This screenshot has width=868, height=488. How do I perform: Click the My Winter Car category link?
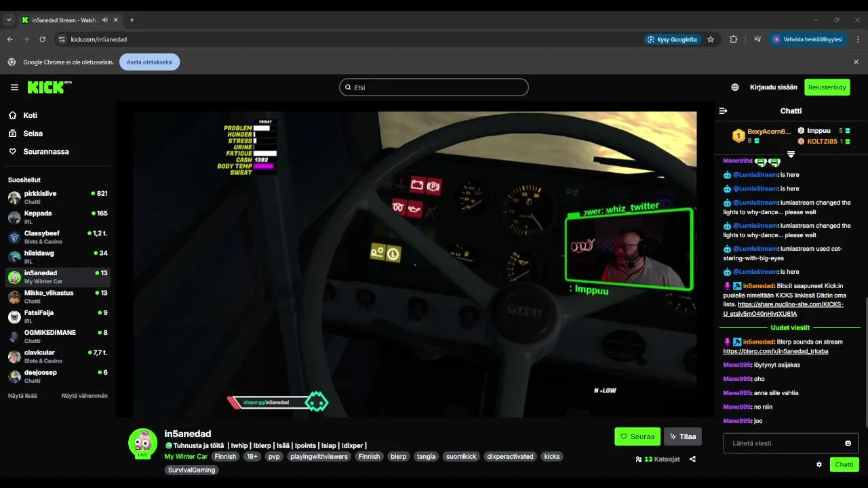coord(186,457)
